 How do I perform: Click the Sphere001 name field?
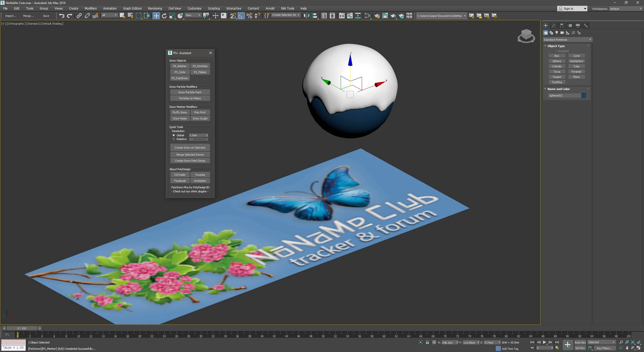(564, 96)
